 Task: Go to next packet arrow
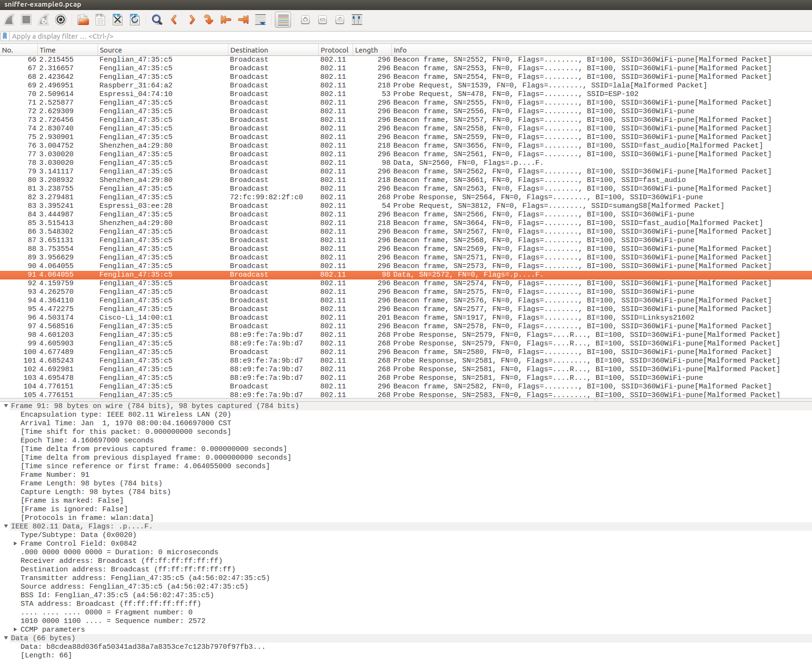(x=192, y=20)
